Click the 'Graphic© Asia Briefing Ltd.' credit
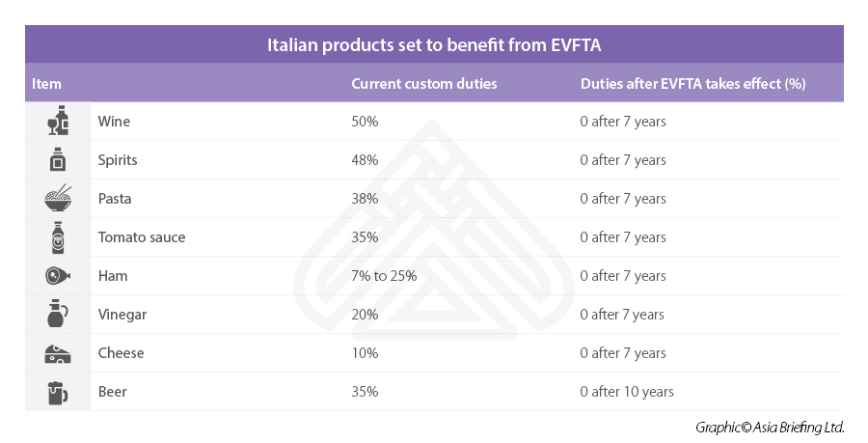The image size is (868, 443). (x=770, y=427)
